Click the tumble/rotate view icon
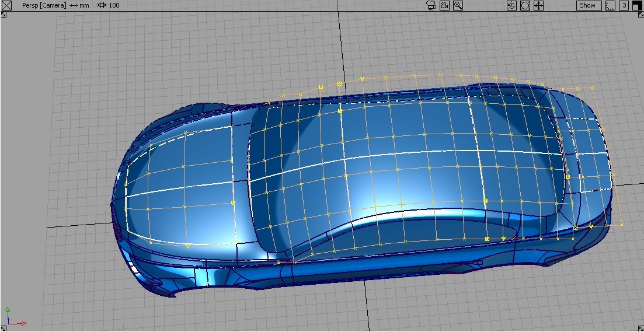 point(511,5)
